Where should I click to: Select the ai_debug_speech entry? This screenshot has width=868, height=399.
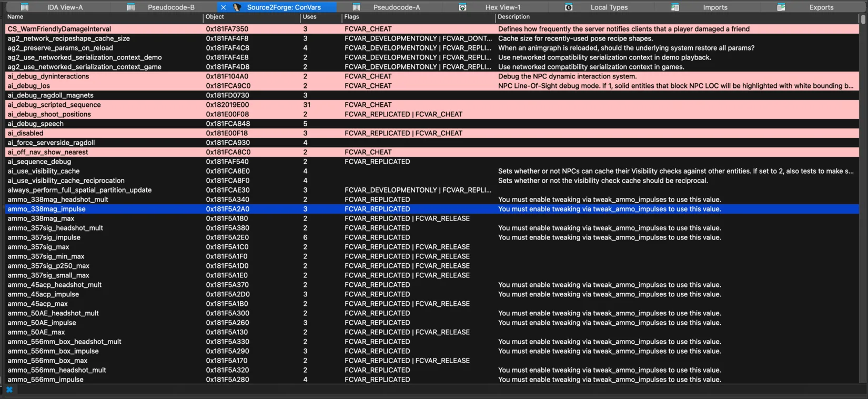[432, 124]
